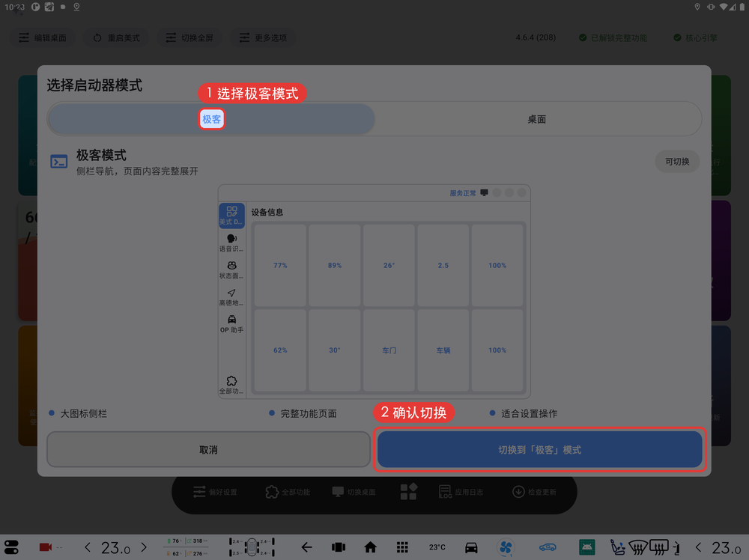The image size is (749, 560).
Task: Select the 极客 mode tab
Action: 211,119
